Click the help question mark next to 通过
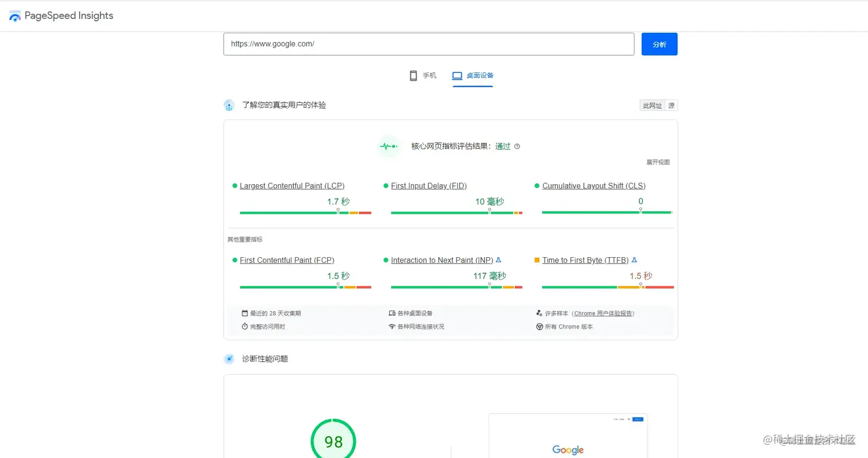Screen dimensions: 868x458 point(517,146)
